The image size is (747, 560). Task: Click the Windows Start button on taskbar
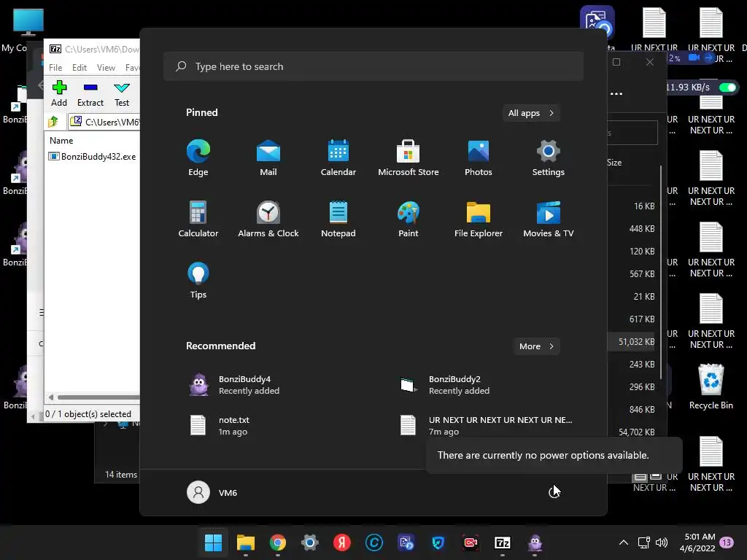(213, 542)
